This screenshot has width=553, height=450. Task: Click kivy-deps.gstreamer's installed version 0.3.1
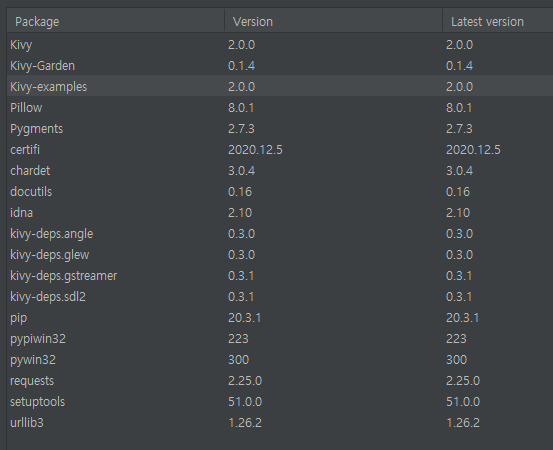[x=241, y=275]
